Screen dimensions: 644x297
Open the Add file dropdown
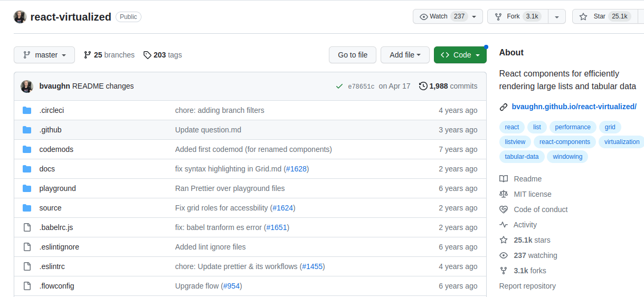405,55
